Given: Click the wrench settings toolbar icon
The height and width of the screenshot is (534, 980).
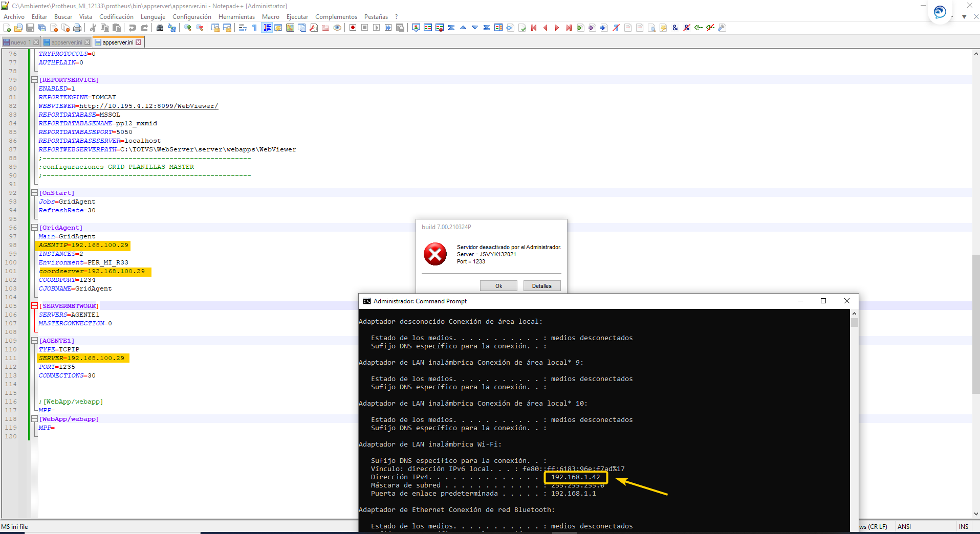Looking at the screenshot, I should 722,28.
